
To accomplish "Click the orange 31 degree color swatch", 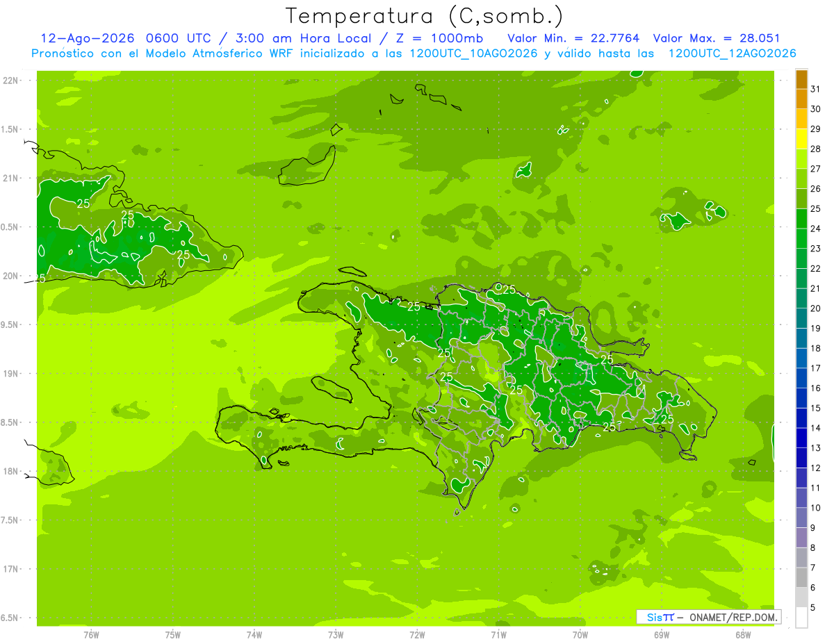I will 801,79.
